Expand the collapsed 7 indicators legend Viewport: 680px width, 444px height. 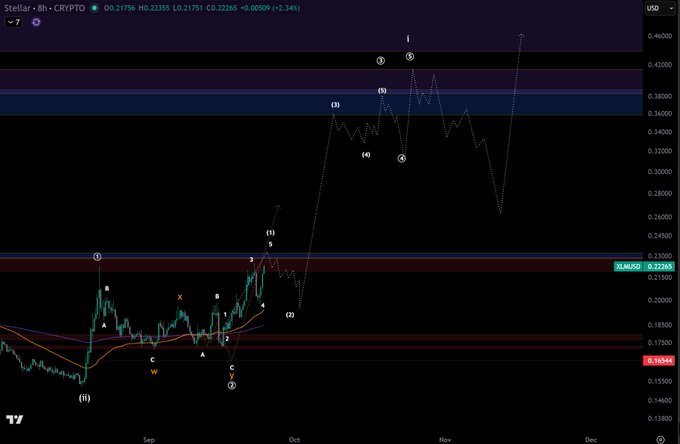tap(13, 22)
